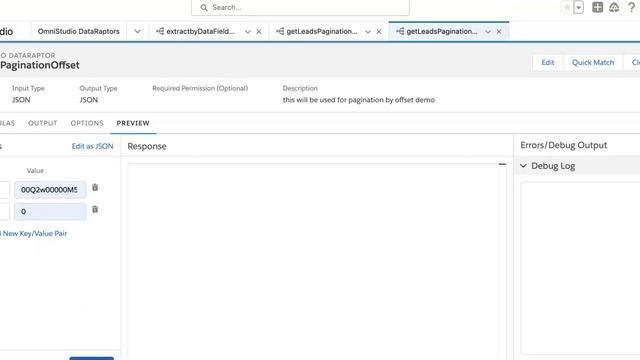Screen dimensions: 640x360
Task: Open middle getLeadsPagination tab actions chevron
Action: 367,31
